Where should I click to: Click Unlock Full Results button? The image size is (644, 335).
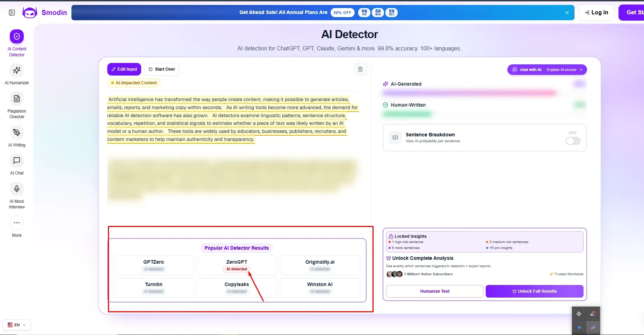[535, 291]
